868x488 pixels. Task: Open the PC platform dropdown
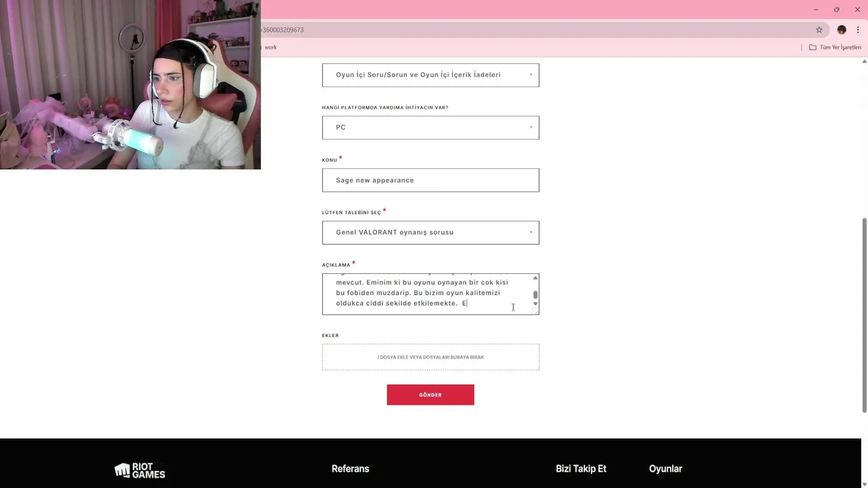click(x=431, y=127)
